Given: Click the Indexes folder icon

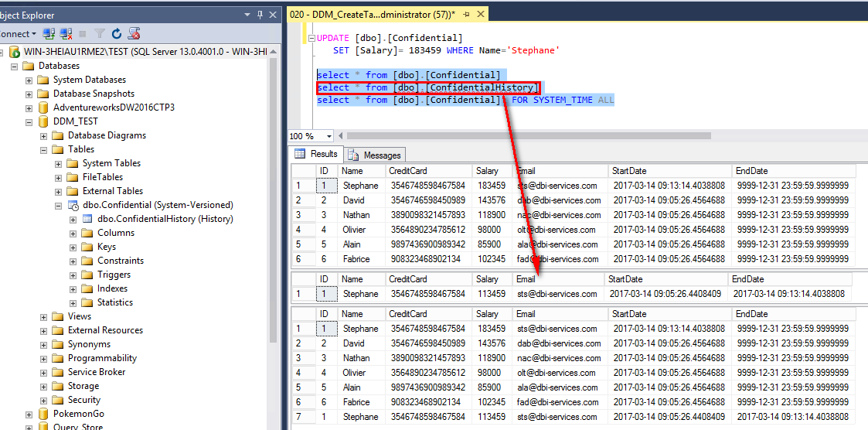Looking at the screenshot, I should click(87, 288).
